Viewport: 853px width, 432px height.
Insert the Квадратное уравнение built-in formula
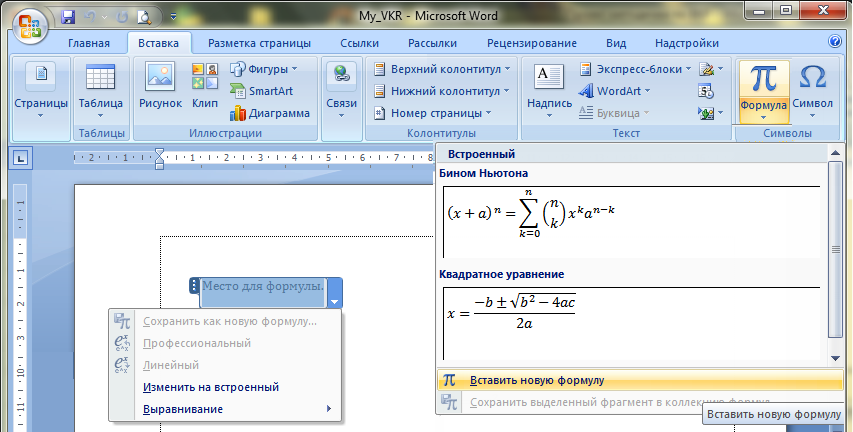coord(632,323)
